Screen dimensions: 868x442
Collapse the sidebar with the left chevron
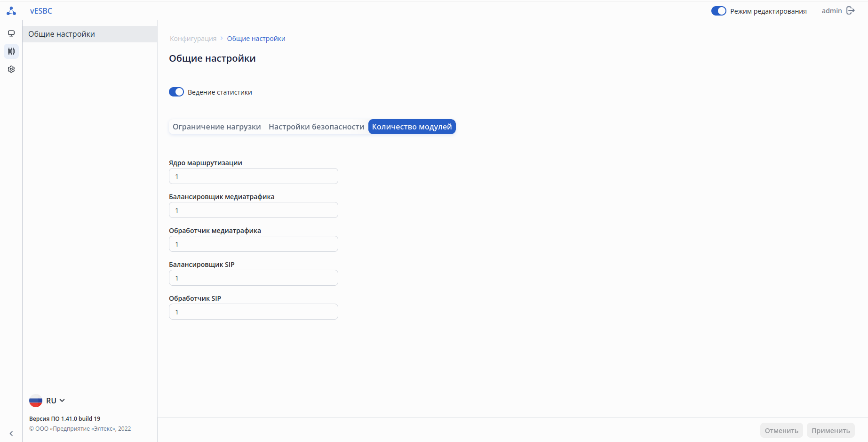(x=11, y=434)
